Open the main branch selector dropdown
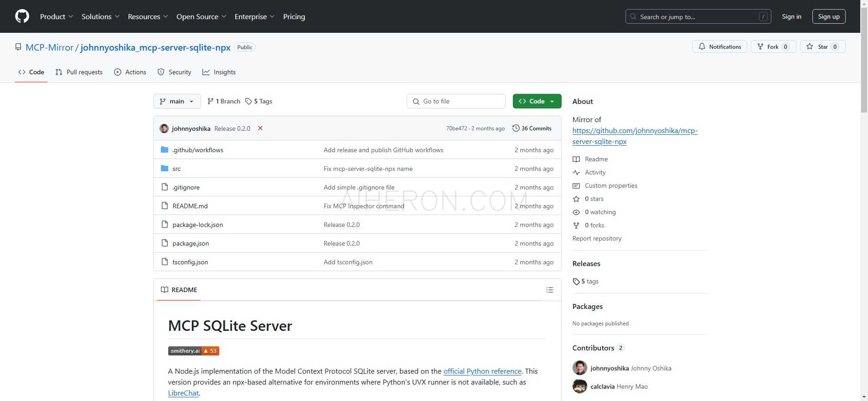The image size is (868, 401). click(177, 101)
